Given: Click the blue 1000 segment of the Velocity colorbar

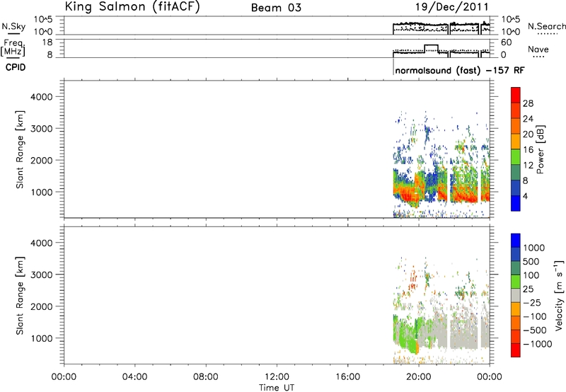Looking at the screenshot, I should click(516, 241).
